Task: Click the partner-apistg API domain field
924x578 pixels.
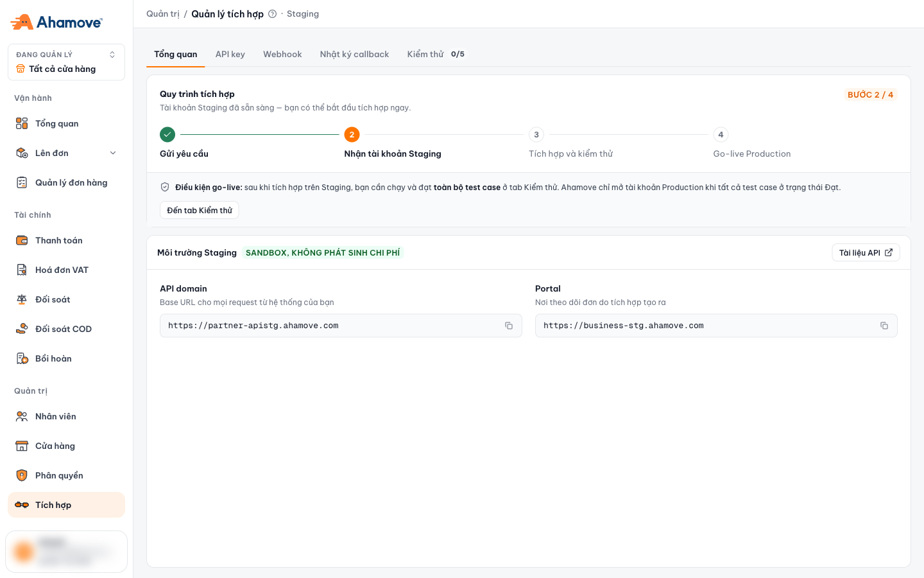Action: (341, 326)
